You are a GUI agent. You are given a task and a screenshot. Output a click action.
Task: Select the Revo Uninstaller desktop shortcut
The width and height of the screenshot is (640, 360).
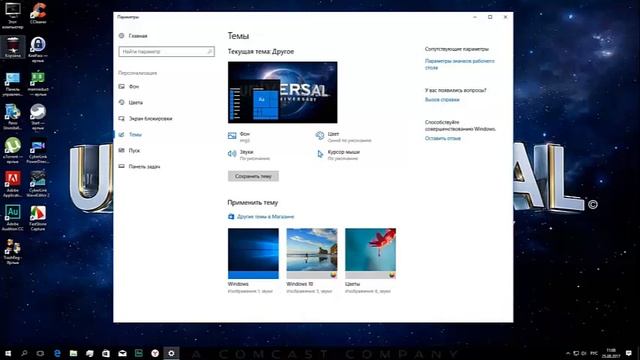pos(13,117)
